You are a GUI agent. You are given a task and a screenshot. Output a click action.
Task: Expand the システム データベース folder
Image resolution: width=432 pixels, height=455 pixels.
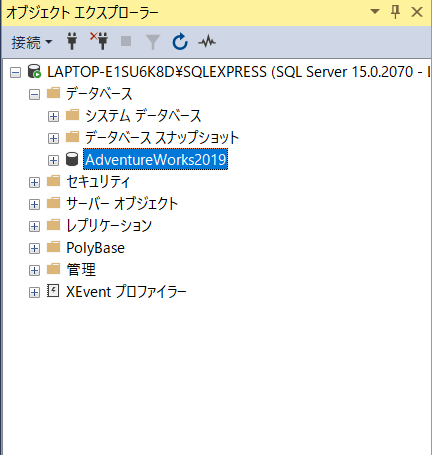53,116
